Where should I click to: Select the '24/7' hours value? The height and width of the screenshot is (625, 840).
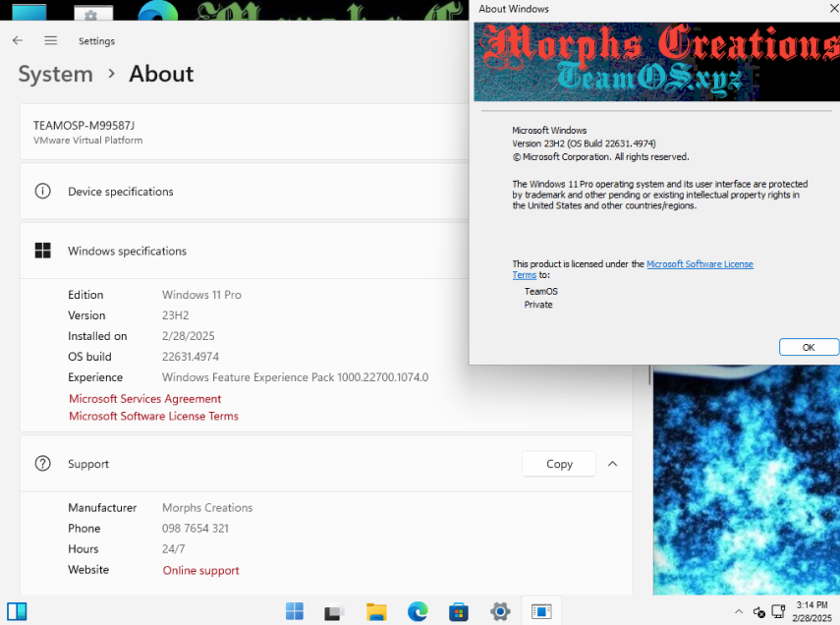(x=173, y=549)
